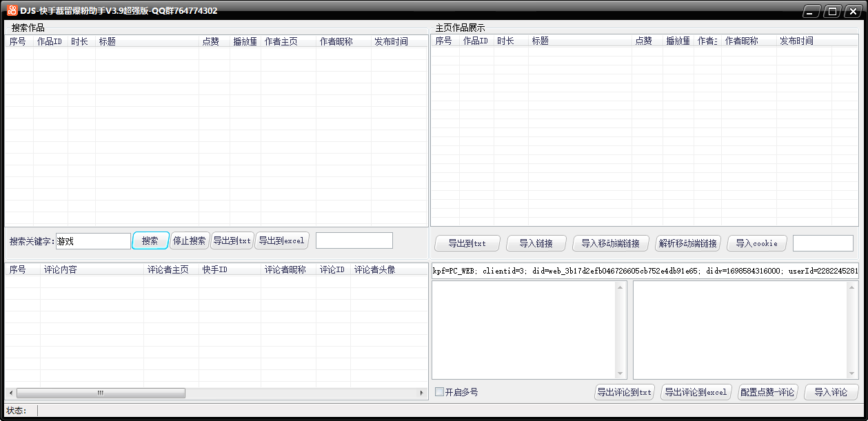This screenshot has height=421, width=868.
Task: Click the 导入评论 button
Action: point(831,392)
